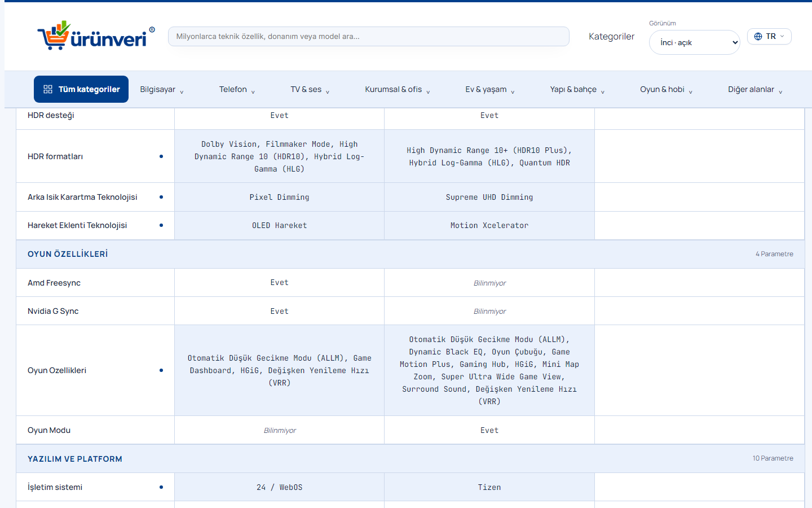
Task: Open the Kategoriler link in header
Action: pos(611,36)
